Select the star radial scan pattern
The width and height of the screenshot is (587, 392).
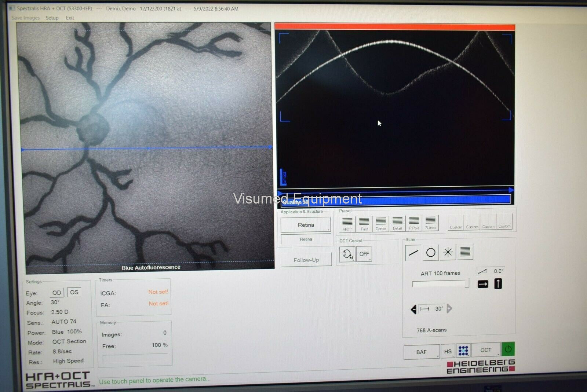[x=448, y=252]
